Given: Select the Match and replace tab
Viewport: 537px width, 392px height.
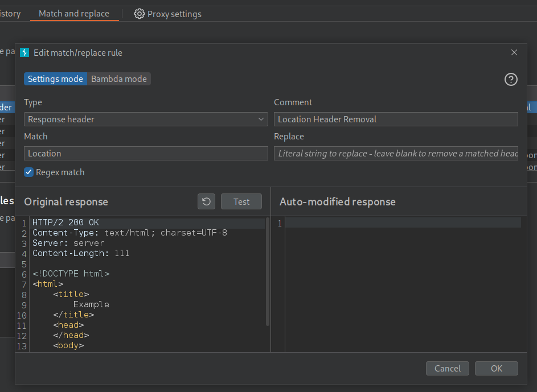Looking at the screenshot, I should pos(74,14).
